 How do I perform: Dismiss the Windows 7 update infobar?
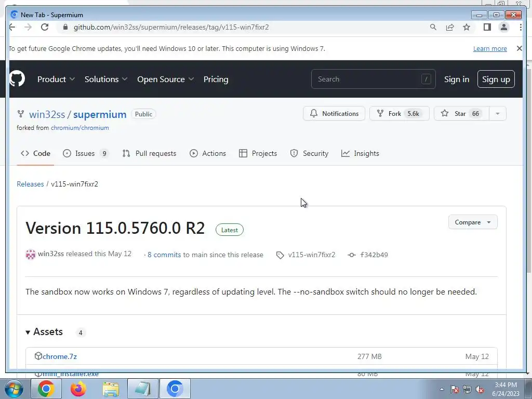pos(519,48)
